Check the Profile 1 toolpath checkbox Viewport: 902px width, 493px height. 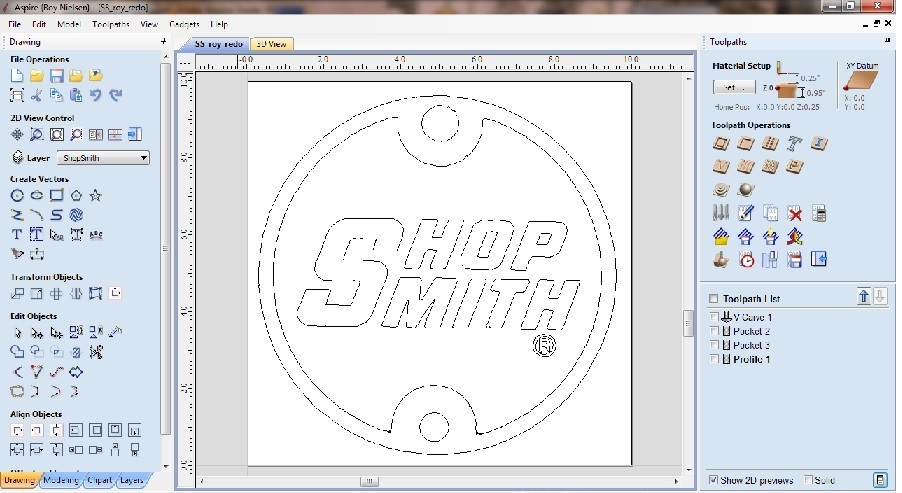(714, 359)
